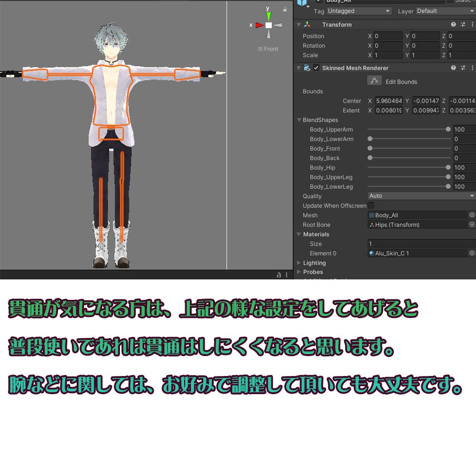
Task: Click the scene gizmo green Y axis cone
Action: 268,16
